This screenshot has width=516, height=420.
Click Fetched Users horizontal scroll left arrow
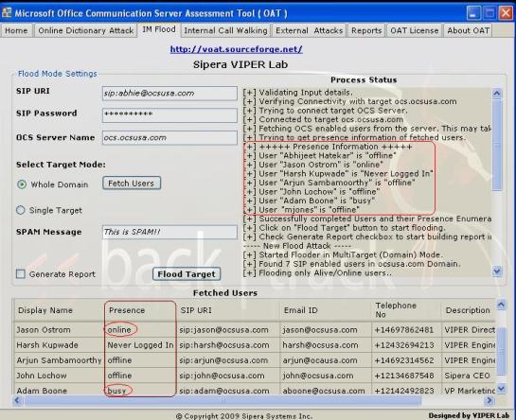click(x=17, y=400)
